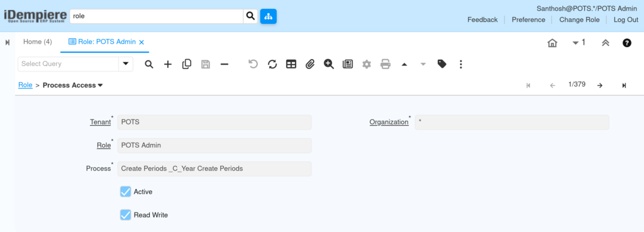Click the Role field label
This screenshot has height=232, width=644.
point(104,145)
